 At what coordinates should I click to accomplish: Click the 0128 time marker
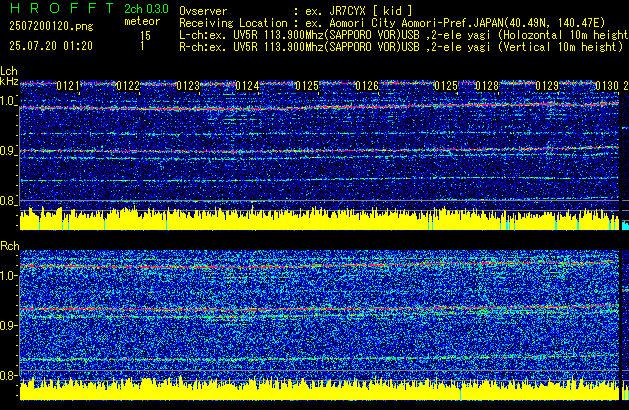[x=487, y=86]
